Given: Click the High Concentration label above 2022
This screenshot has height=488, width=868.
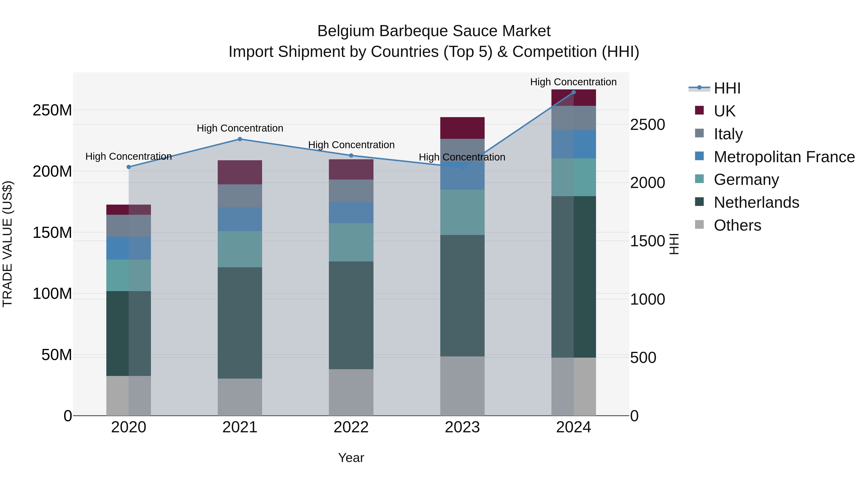Looking at the screenshot, I should click(351, 145).
